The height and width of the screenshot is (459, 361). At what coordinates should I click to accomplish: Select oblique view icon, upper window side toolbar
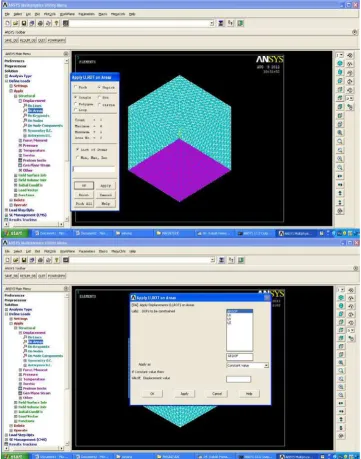pyautogui.click(x=340, y=72)
